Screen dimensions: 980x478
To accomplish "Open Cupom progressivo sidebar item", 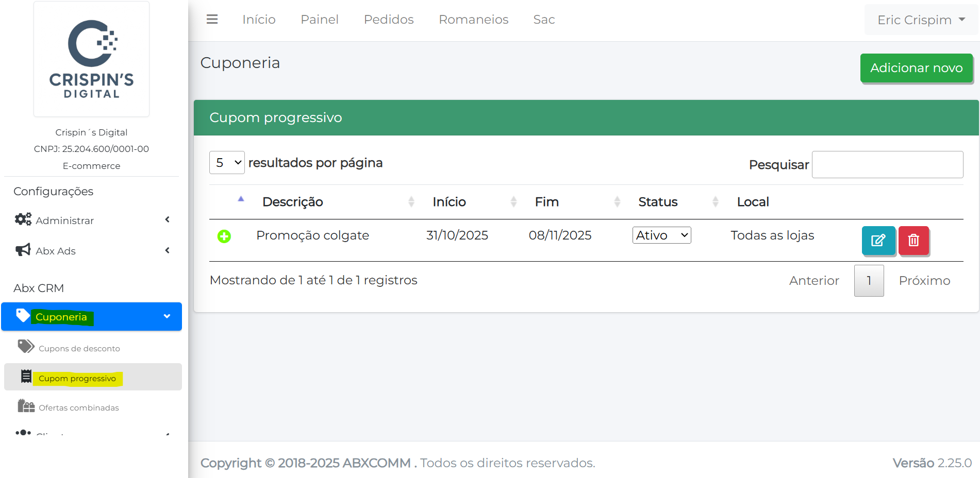I will pos(77,378).
